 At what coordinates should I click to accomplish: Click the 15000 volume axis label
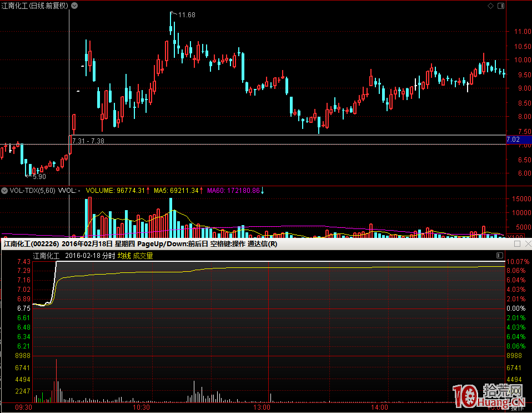tap(521, 198)
